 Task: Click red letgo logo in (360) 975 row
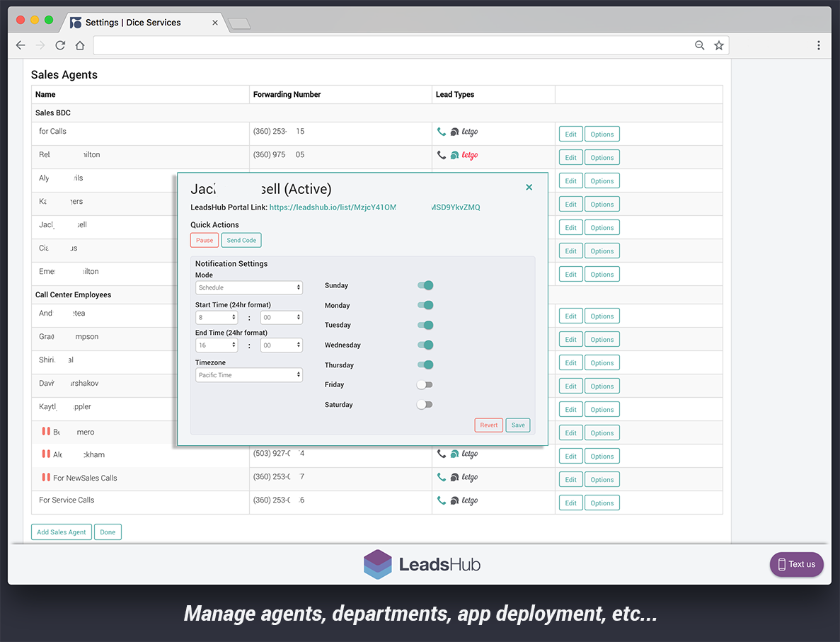pyautogui.click(x=470, y=156)
